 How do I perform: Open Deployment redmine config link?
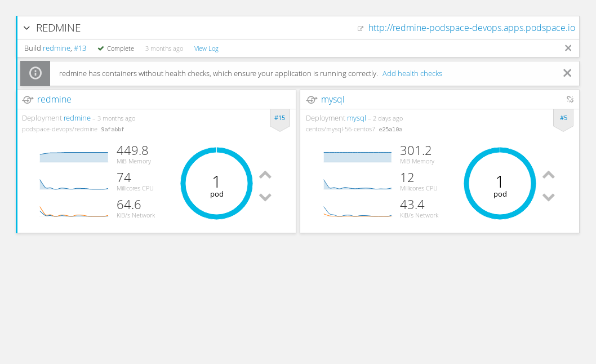pos(77,118)
